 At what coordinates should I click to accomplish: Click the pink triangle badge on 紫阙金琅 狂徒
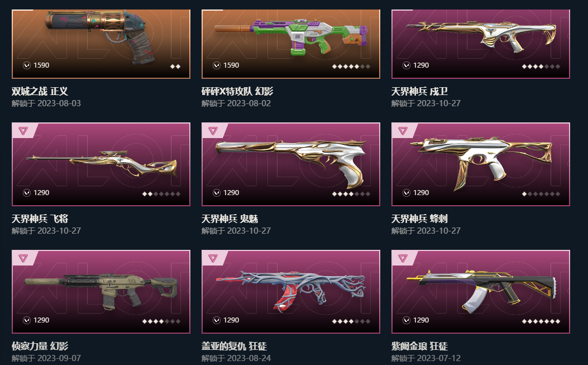pyautogui.click(x=403, y=258)
